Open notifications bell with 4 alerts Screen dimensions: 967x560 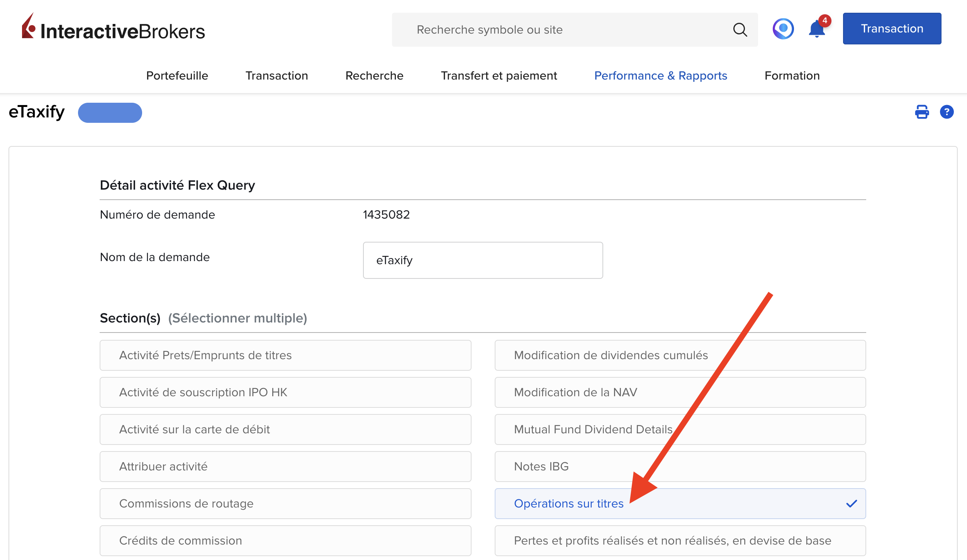[819, 27]
